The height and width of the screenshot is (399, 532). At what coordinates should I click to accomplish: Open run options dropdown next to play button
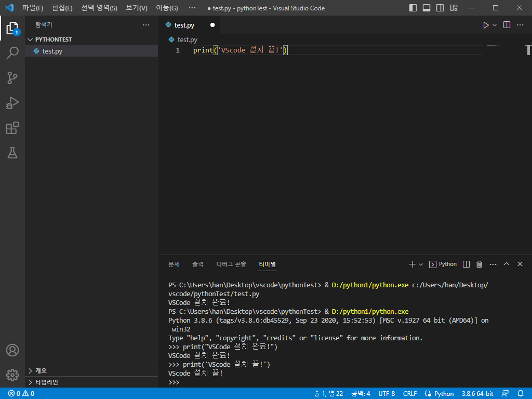pos(495,25)
